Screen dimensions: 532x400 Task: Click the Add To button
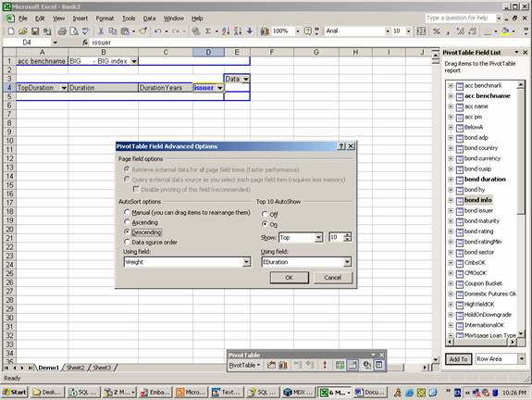(458, 359)
